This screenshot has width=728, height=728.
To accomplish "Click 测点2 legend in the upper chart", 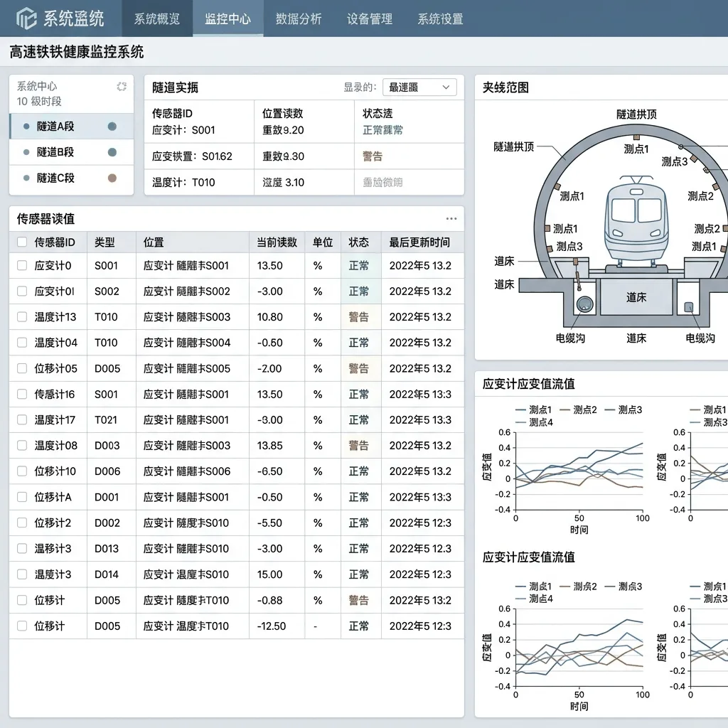I will click(579, 409).
